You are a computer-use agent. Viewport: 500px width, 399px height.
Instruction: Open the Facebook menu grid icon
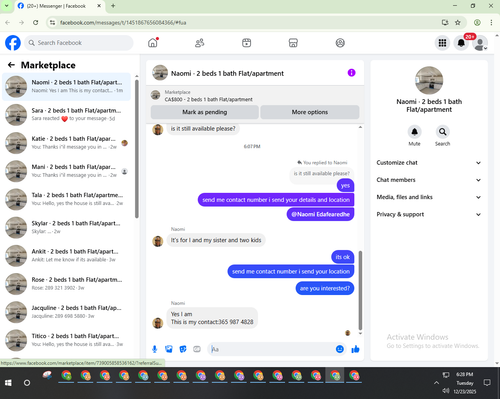pos(442,43)
